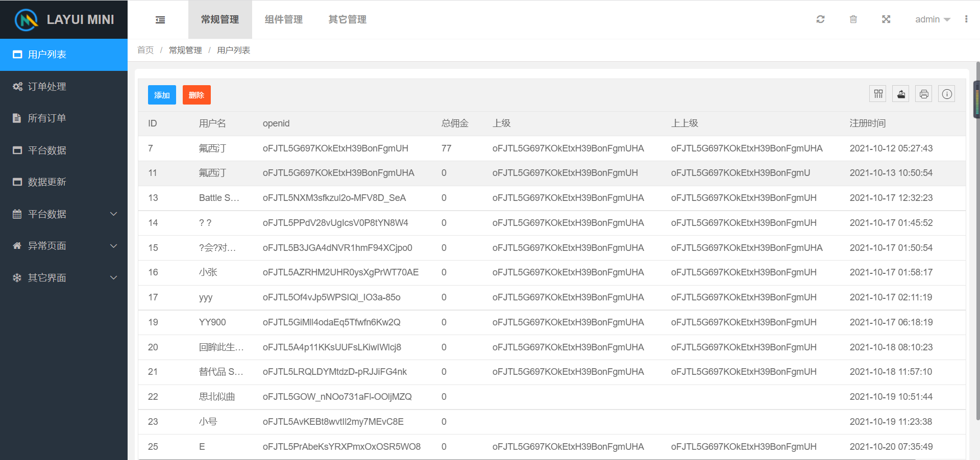Go to 首页 via breadcrumb

coord(145,50)
